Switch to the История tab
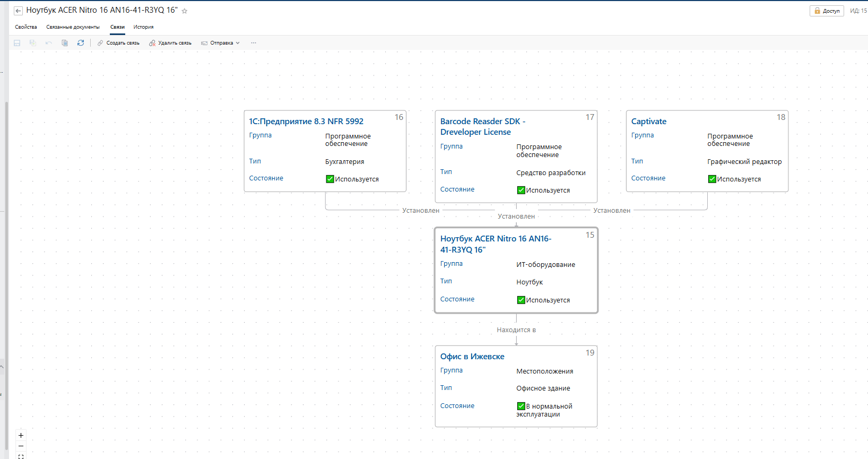Screen dimensions: 868x459 tap(143, 27)
